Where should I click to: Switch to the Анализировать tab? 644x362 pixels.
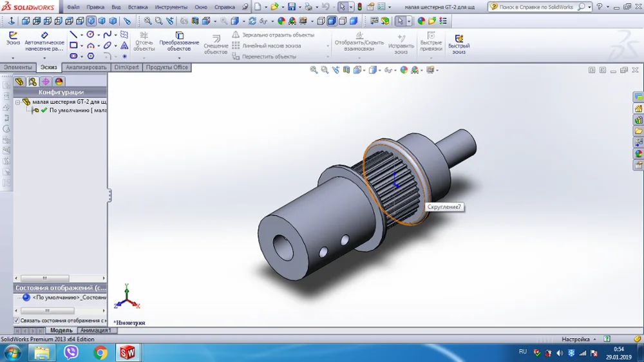pyautogui.click(x=86, y=68)
